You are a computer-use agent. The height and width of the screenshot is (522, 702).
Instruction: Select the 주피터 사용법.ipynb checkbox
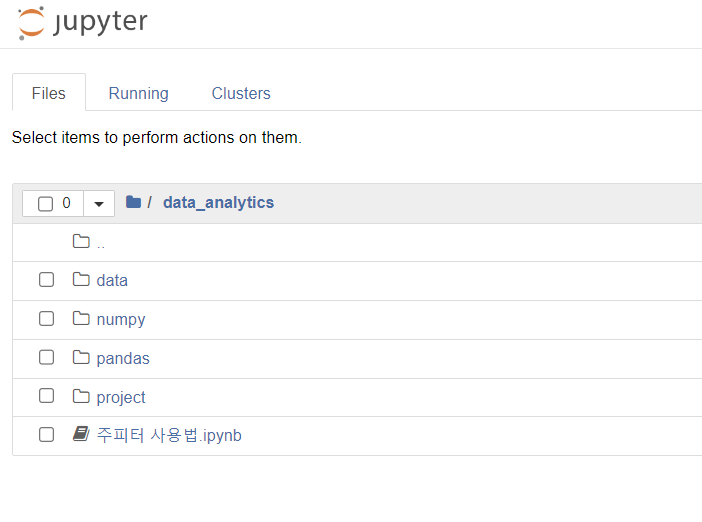[x=47, y=435]
